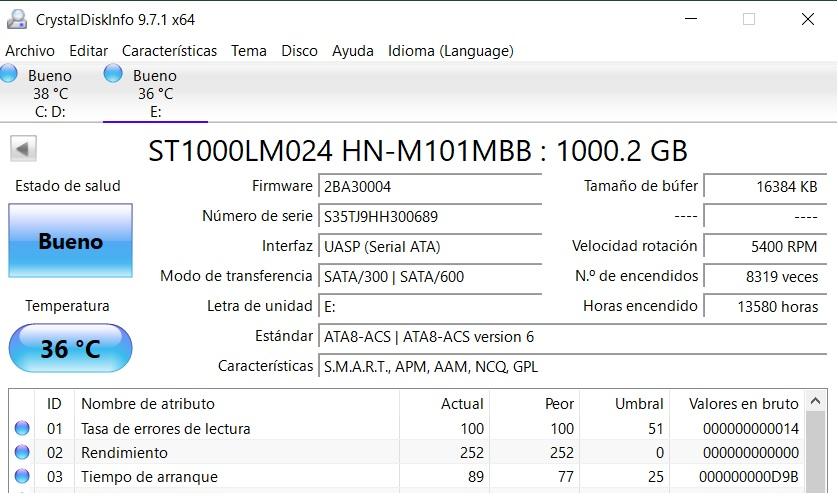
Task: Switch to the C: D: disk tab at 38 °C
Action: pyautogui.click(x=50, y=93)
